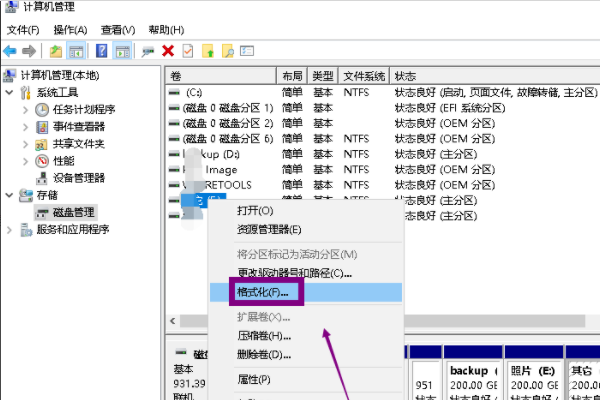
Task: Select the 磁盘 0 磁盘分区 2 row
Action: [383, 123]
